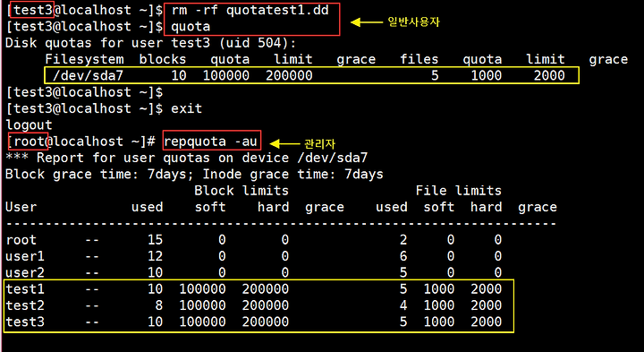Click the 'User' column header

pos(21,207)
